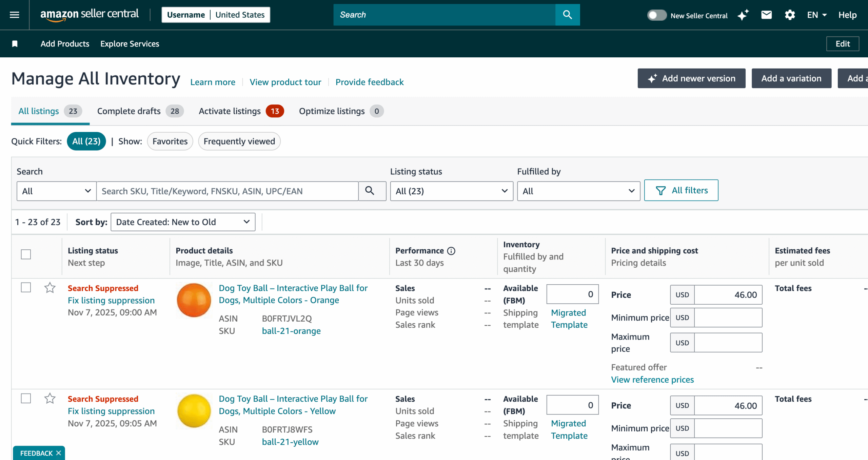Viewport: 868px width, 460px height.
Task: Click the Orange ball price input field
Action: 728,295
